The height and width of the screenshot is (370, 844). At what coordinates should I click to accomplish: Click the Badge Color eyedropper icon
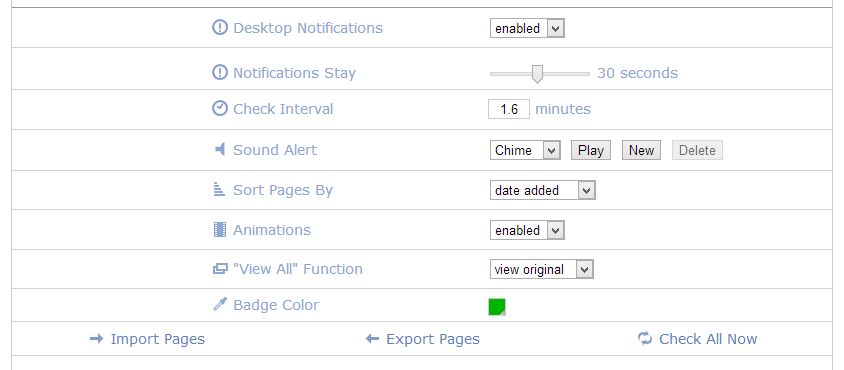click(220, 304)
